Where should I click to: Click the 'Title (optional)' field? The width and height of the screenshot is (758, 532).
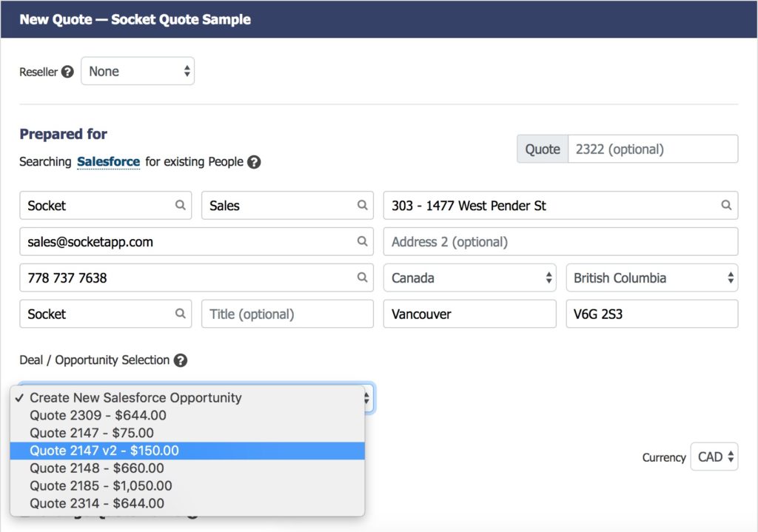pyautogui.click(x=288, y=314)
